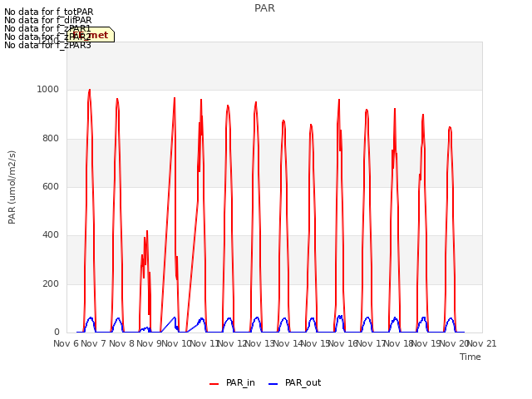The height and width of the screenshot is (399, 532).
Task: Click the 200 y-axis tick label
Action: point(51,283)
